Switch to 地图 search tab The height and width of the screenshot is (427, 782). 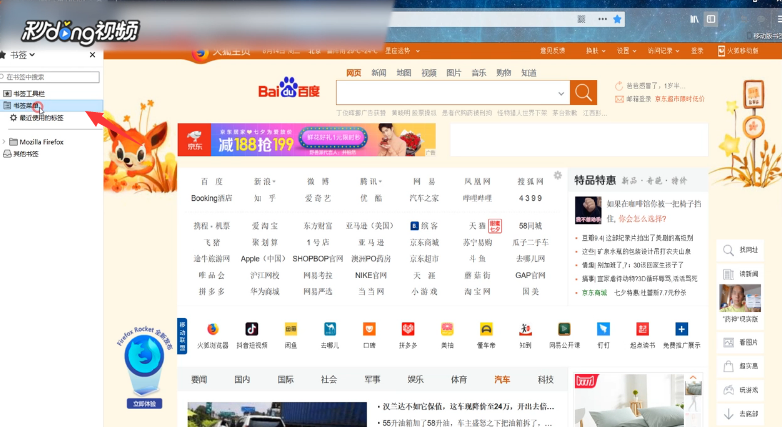(x=404, y=73)
